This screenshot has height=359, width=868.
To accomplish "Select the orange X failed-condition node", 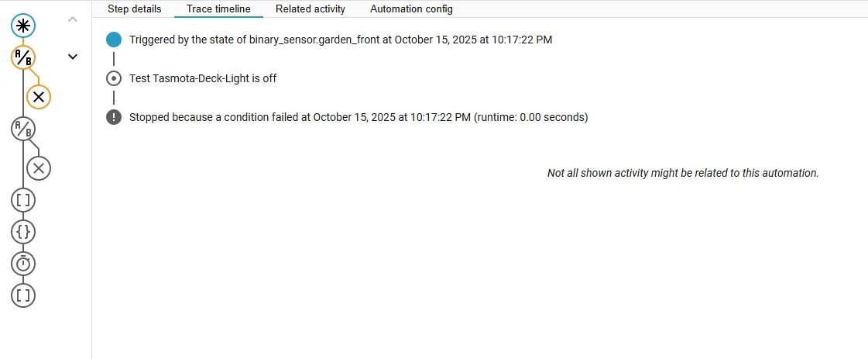I will tap(39, 97).
